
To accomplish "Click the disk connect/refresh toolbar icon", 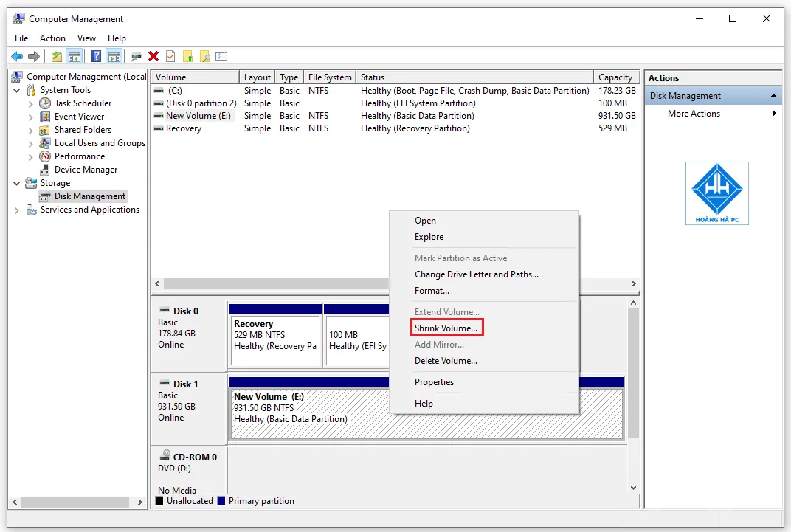I will (136, 57).
